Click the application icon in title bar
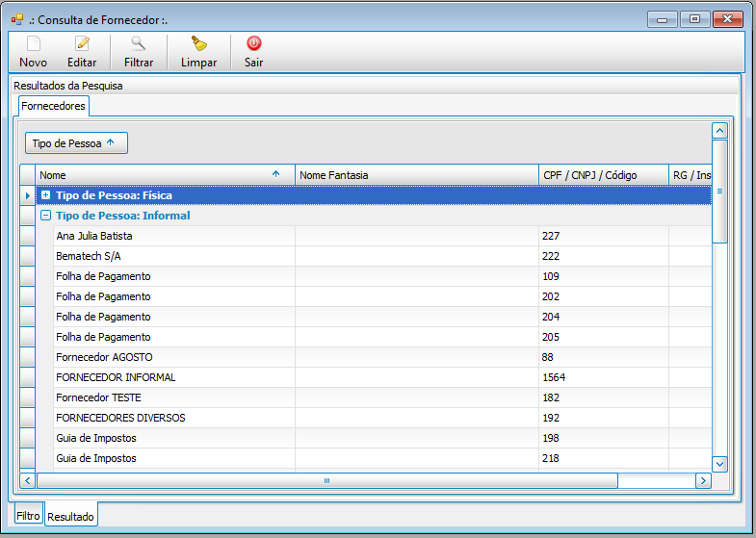The width and height of the screenshot is (756, 538). [x=17, y=20]
